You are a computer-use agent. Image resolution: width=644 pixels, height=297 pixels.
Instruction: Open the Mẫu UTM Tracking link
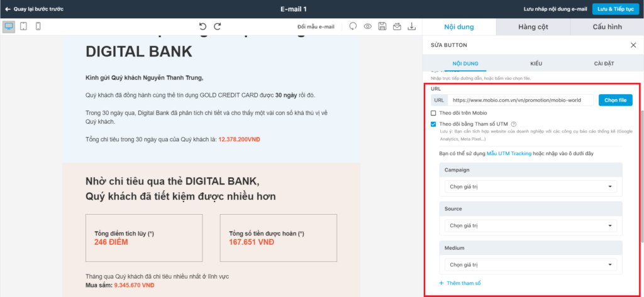pos(509,153)
